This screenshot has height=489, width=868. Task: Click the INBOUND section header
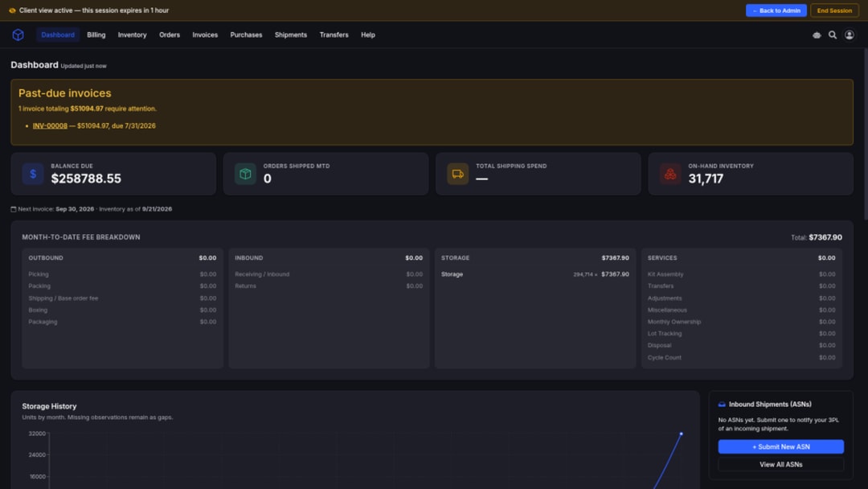(x=249, y=258)
